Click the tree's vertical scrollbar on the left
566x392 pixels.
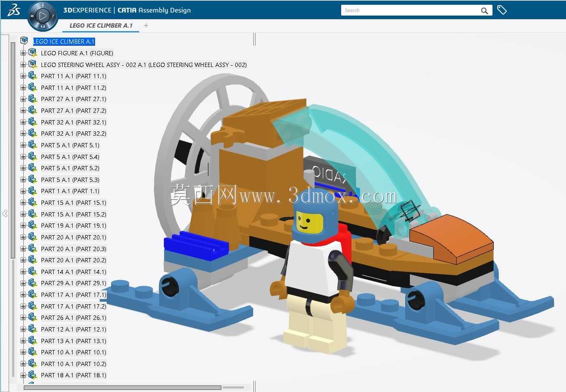pyautogui.click(x=13, y=150)
